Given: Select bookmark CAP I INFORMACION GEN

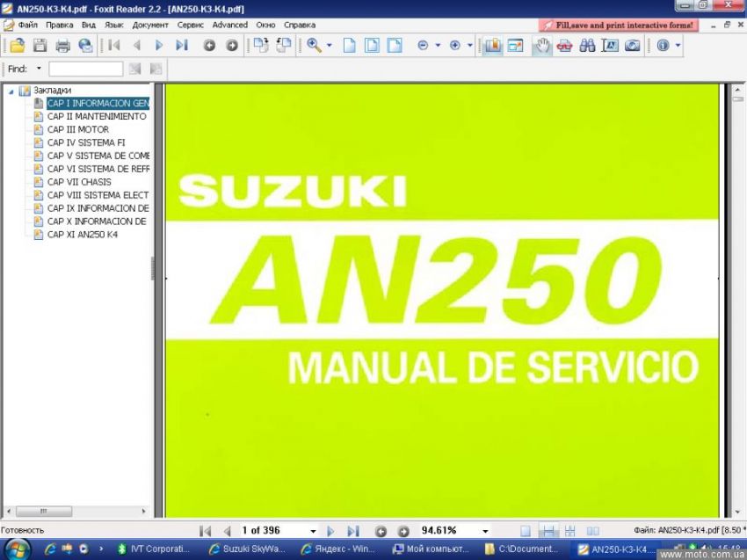Looking at the screenshot, I should 98,104.
